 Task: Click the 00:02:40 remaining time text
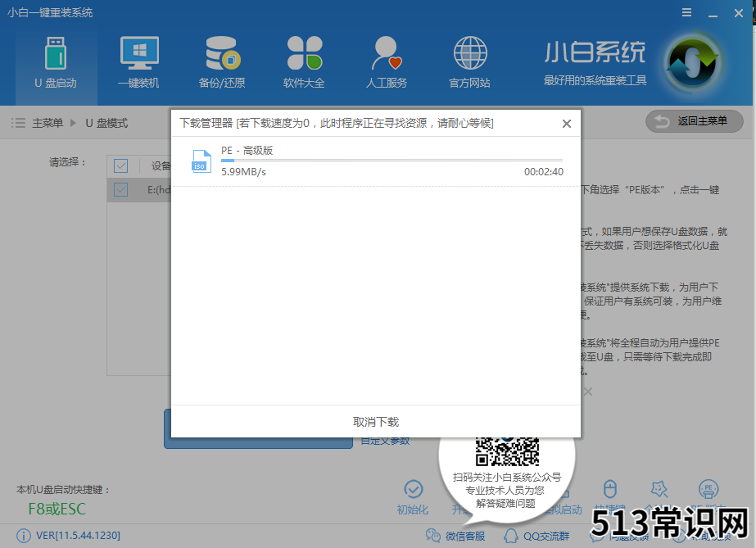pos(543,172)
